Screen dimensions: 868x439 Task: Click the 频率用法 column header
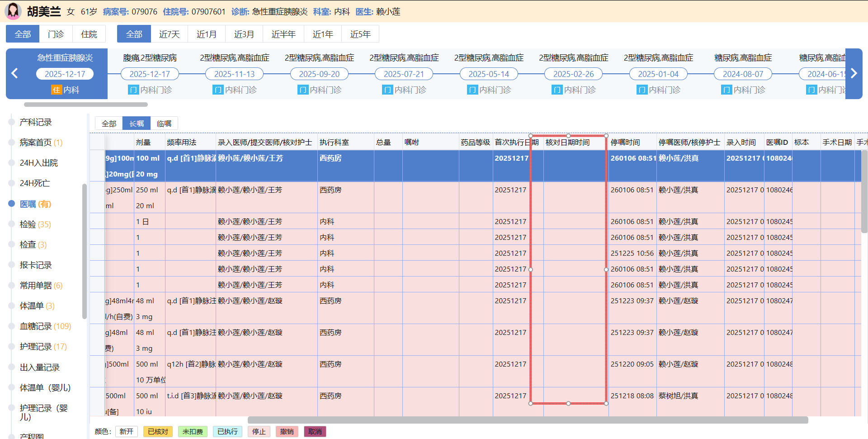(x=190, y=143)
